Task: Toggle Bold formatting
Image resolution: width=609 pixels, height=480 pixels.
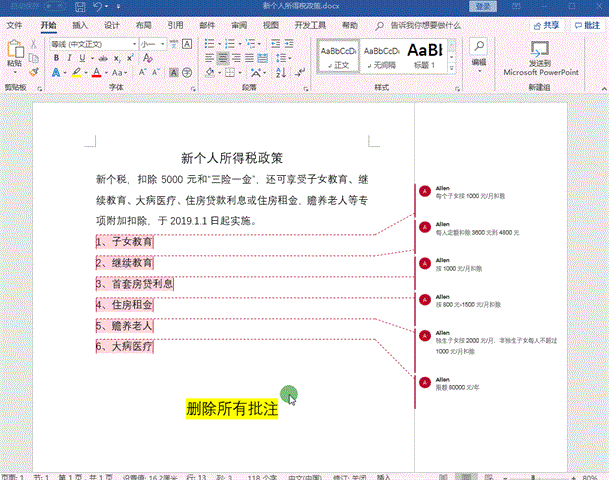Action: (x=56, y=58)
